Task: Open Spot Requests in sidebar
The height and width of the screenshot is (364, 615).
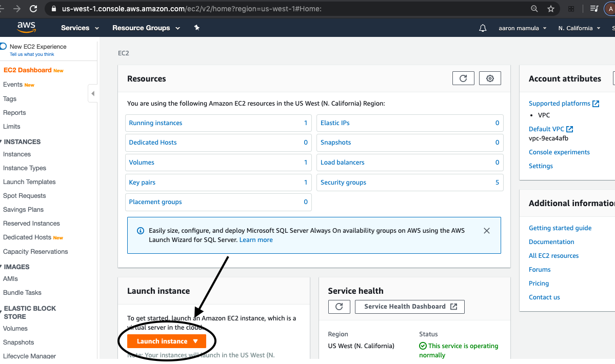Action: tap(24, 195)
